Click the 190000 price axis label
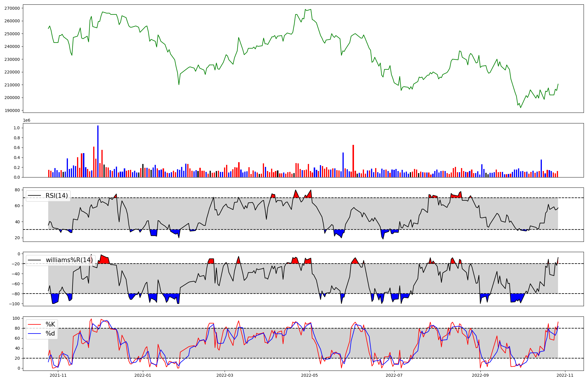 click(x=12, y=110)
